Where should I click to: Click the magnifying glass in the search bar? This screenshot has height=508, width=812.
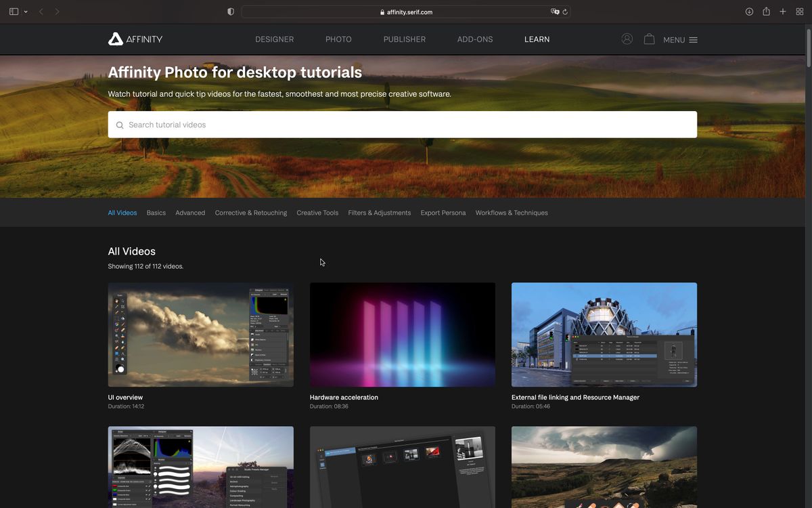[119, 125]
